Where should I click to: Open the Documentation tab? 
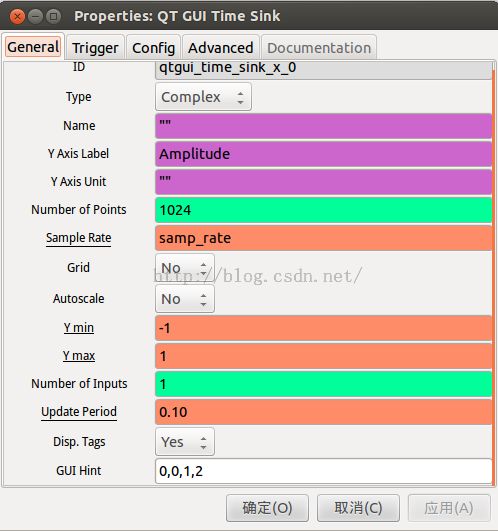click(x=319, y=48)
